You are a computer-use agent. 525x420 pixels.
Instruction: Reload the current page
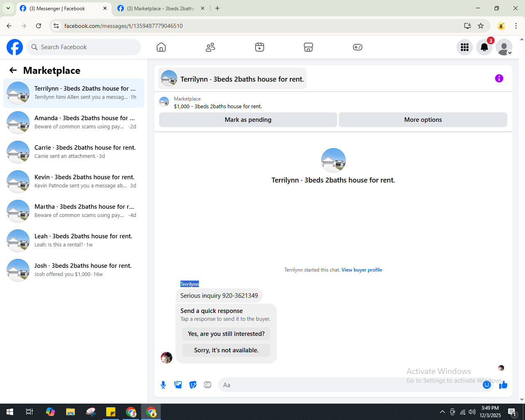click(x=39, y=26)
